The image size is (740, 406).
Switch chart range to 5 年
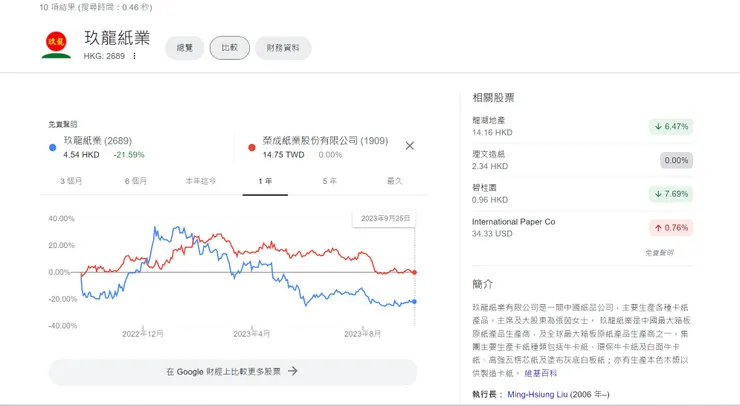[330, 181]
